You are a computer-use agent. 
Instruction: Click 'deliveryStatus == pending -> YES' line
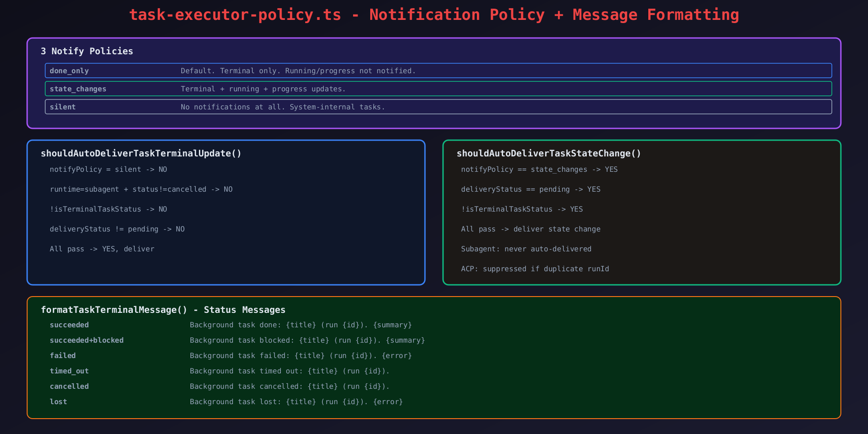tap(531, 189)
